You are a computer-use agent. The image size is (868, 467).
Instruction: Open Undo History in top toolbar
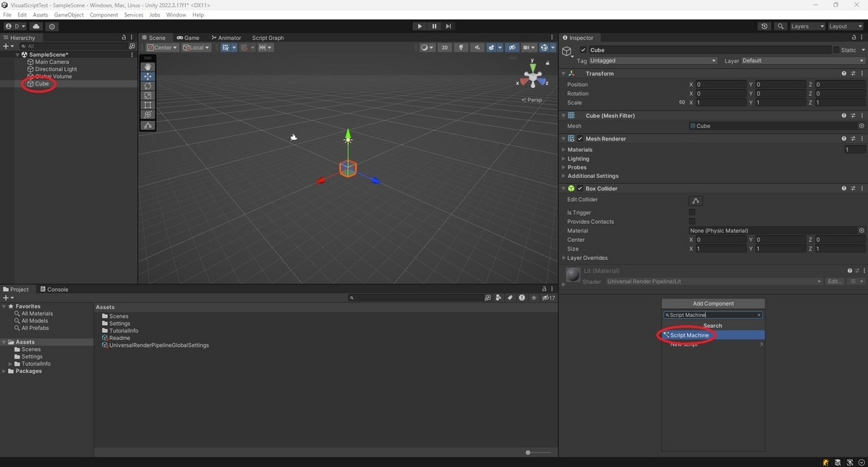(765, 26)
